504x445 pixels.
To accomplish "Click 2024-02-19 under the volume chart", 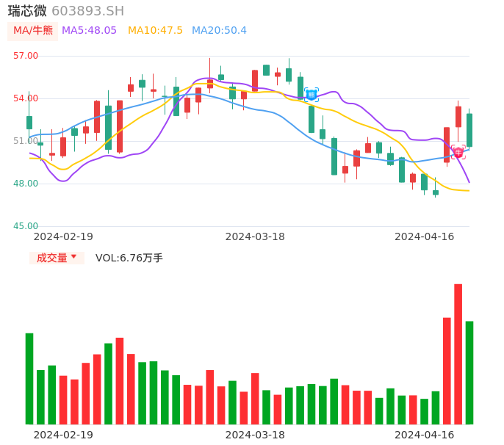I will pos(63,435).
